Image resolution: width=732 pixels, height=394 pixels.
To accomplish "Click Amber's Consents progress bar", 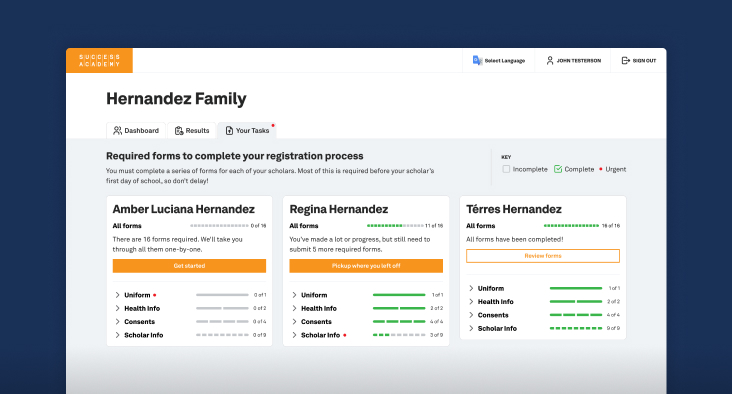I will pyautogui.click(x=222, y=322).
